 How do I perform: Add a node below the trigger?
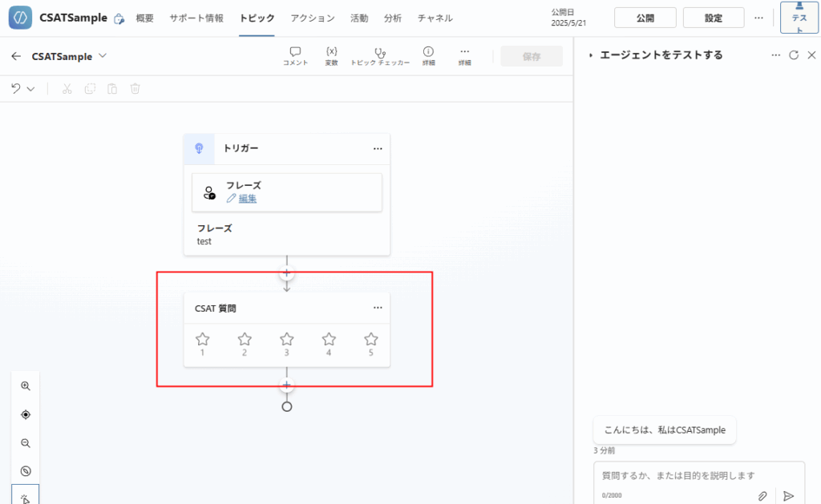(x=286, y=272)
